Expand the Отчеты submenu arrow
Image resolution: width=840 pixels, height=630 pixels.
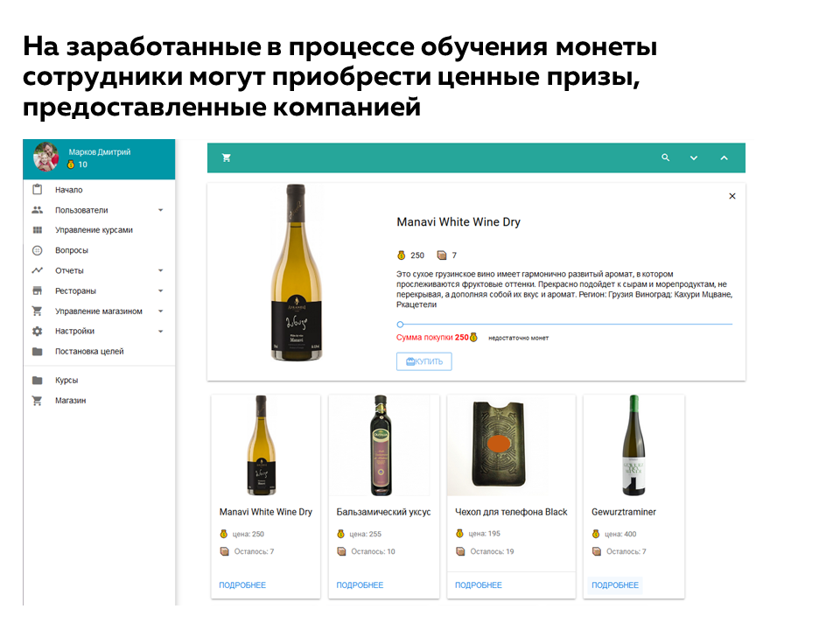coord(160,270)
